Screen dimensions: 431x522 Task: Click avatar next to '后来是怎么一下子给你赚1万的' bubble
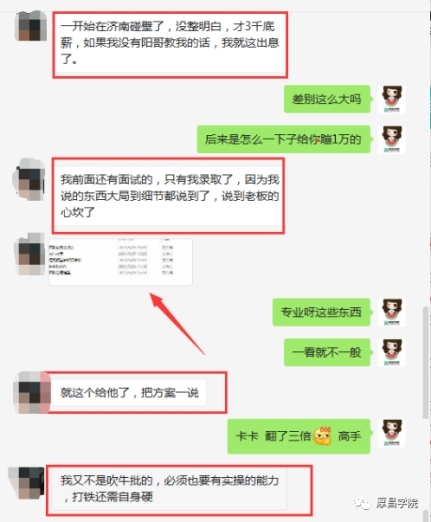pos(392,139)
